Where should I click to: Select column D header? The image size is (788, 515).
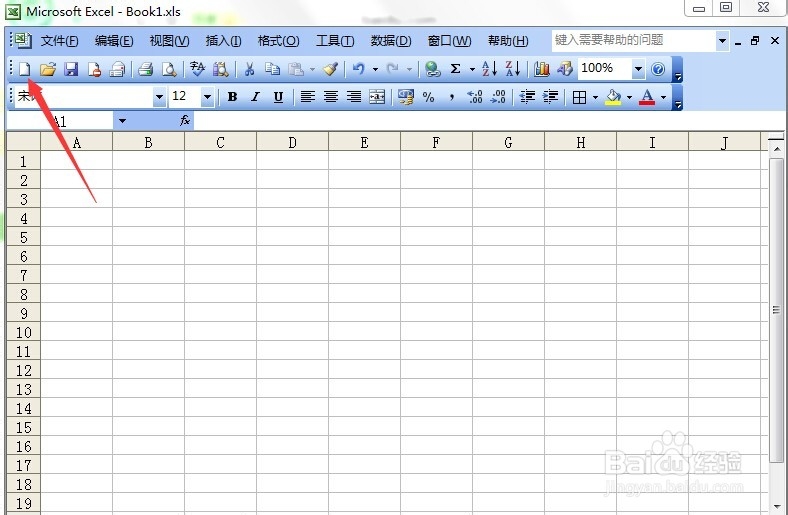tap(292, 143)
